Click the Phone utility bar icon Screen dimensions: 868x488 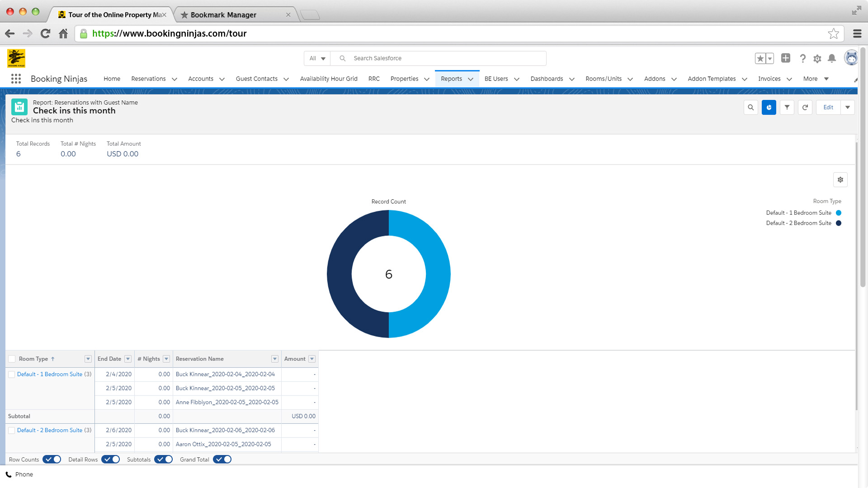click(x=9, y=474)
